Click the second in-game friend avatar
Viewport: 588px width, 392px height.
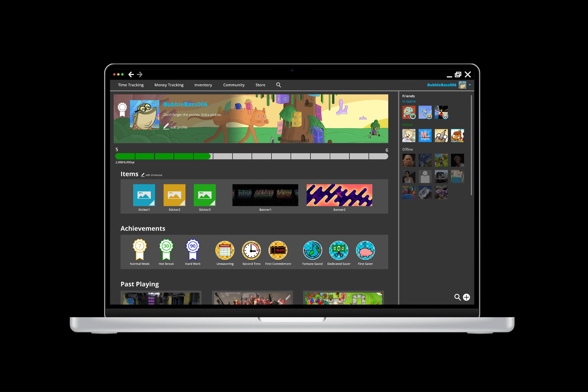425,112
